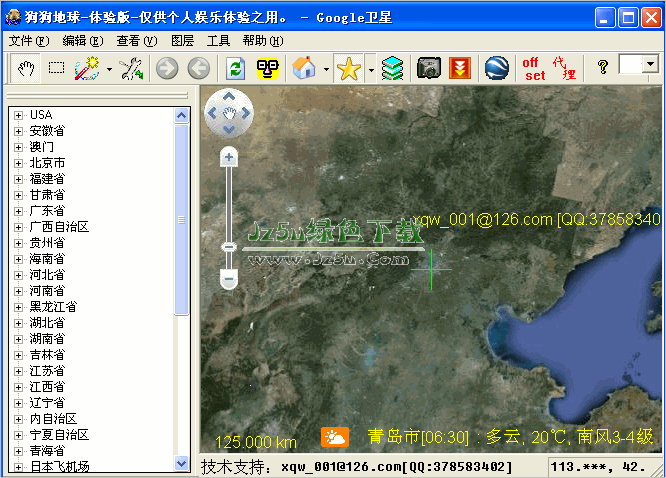
Task: Click the yellow face with glasses icon
Action: click(268, 68)
